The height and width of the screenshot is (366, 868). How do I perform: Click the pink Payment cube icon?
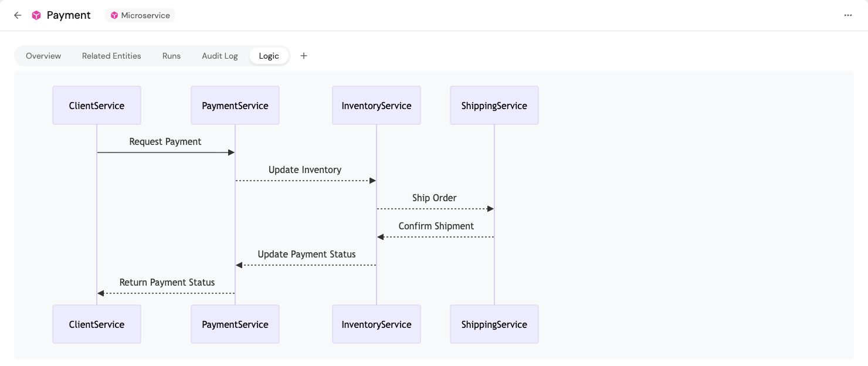[36, 15]
